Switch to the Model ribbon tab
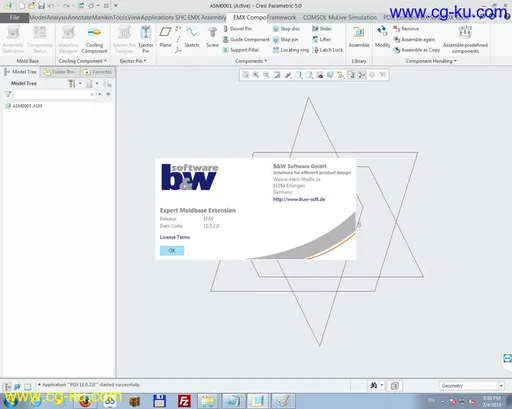 pos(38,17)
